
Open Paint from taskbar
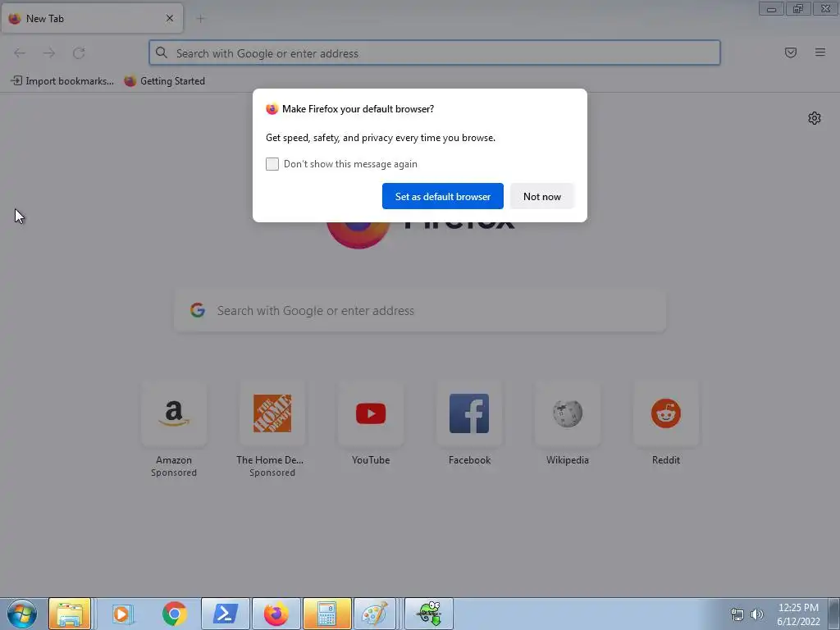tap(375, 614)
